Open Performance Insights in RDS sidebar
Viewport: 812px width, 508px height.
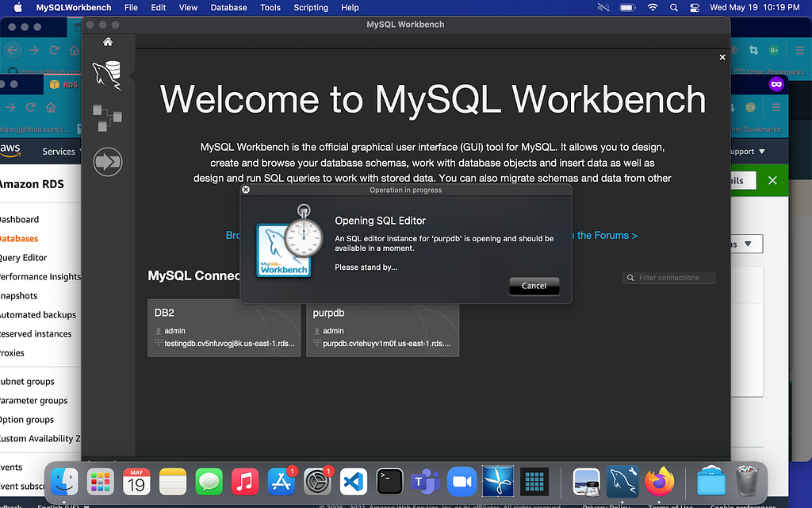[x=40, y=277]
